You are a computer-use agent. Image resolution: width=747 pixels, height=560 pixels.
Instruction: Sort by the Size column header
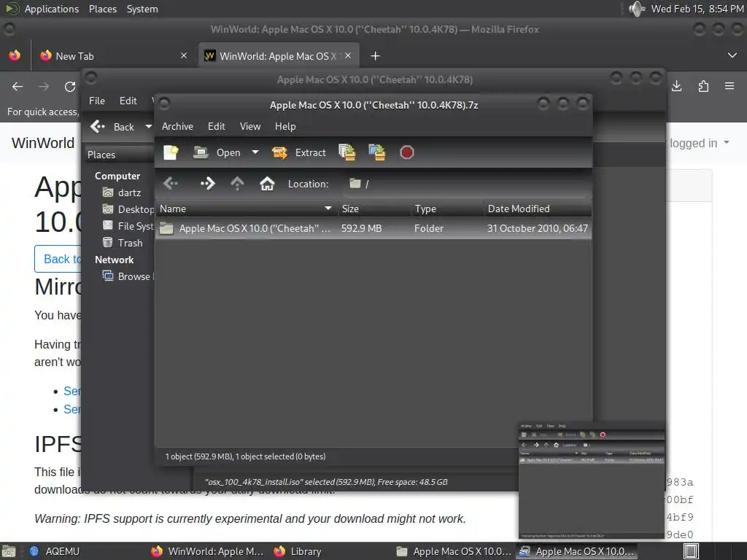tap(375, 209)
